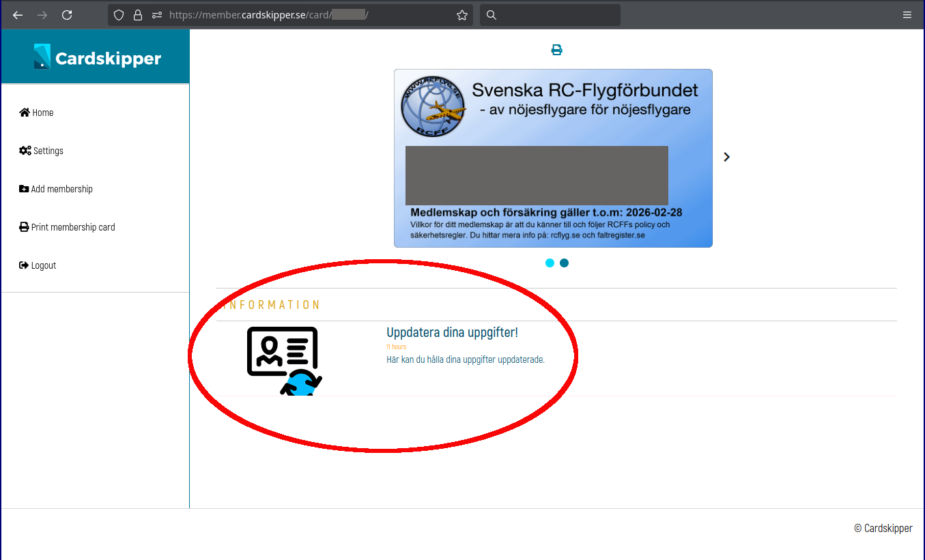This screenshot has height=560, width=925.
Task: Click the Cardskipper logo
Action: click(97, 57)
